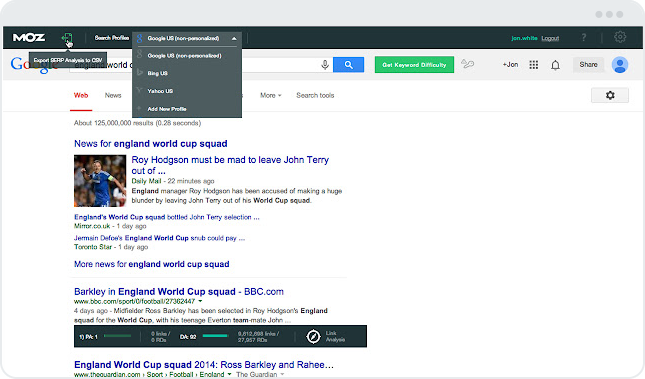Click the Link Analysis compass icon
645x379 pixels.
(x=313, y=336)
